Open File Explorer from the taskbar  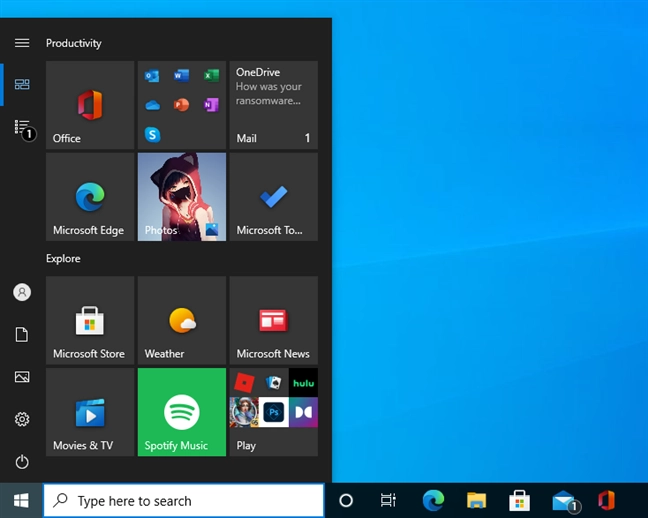[x=476, y=500]
